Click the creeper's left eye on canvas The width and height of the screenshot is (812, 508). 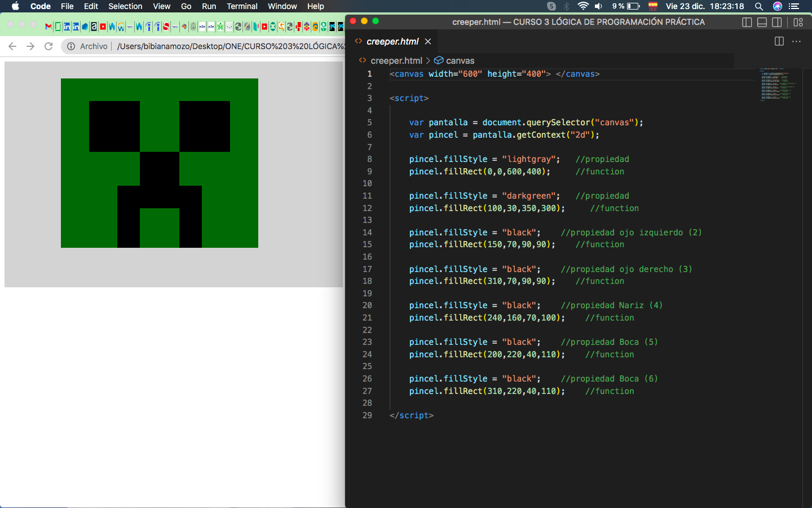(x=114, y=126)
